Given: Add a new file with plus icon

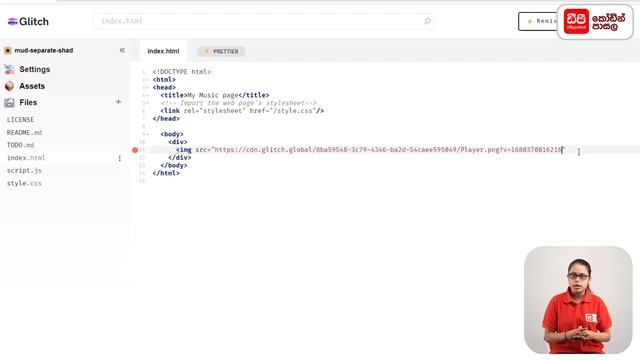Looking at the screenshot, I should click(x=118, y=102).
